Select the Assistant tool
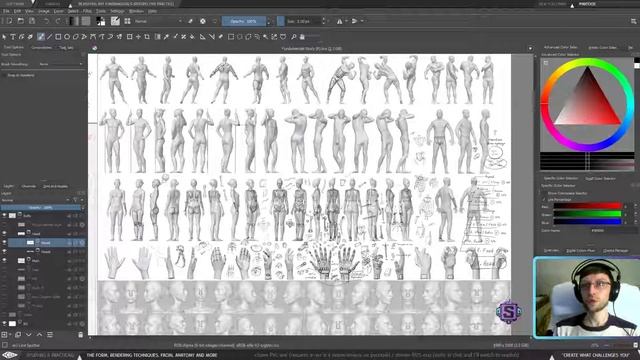This screenshot has height=360, width=640. point(202,37)
